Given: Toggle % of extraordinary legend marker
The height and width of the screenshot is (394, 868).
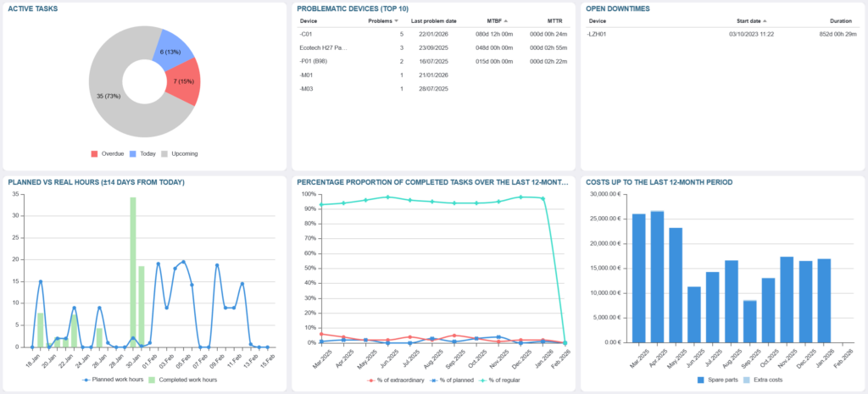Looking at the screenshot, I should (x=399, y=380).
